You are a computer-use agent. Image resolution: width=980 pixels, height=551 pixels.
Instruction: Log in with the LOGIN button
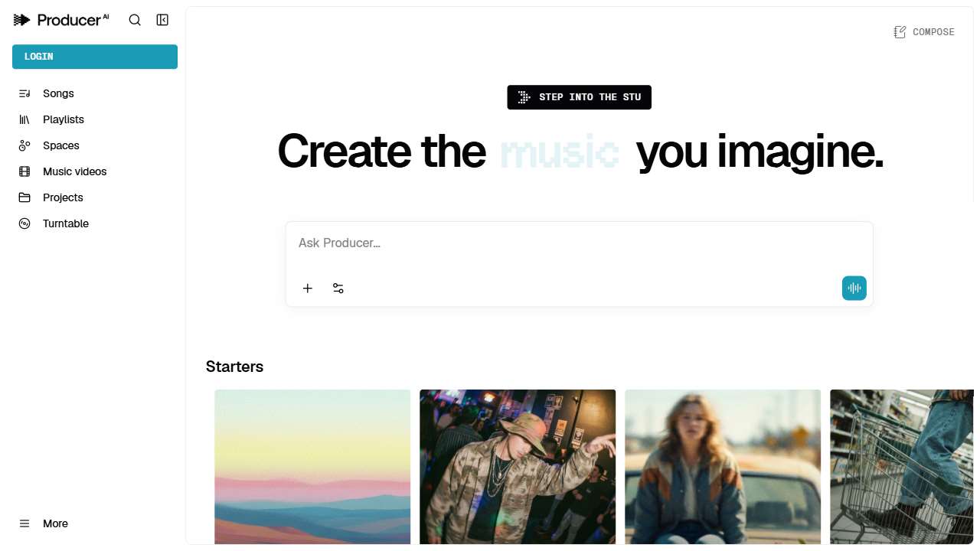95,57
